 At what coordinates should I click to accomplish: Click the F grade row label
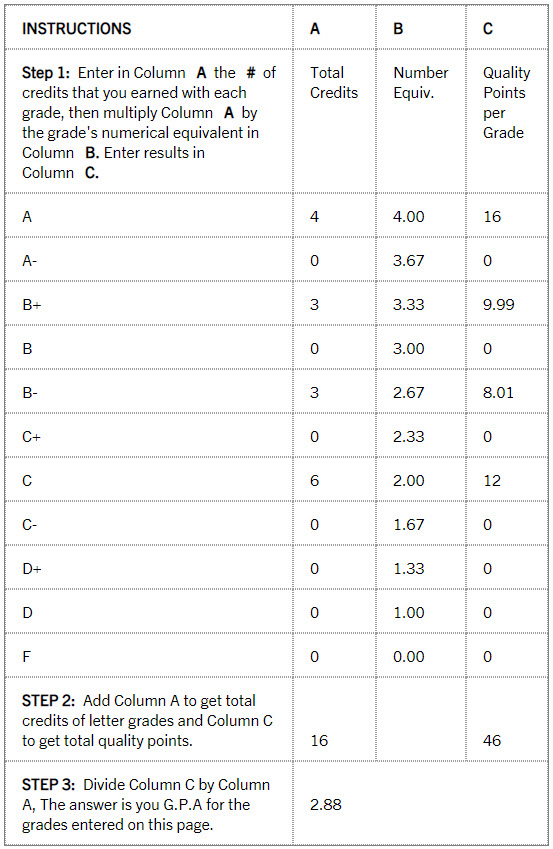(26, 657)
